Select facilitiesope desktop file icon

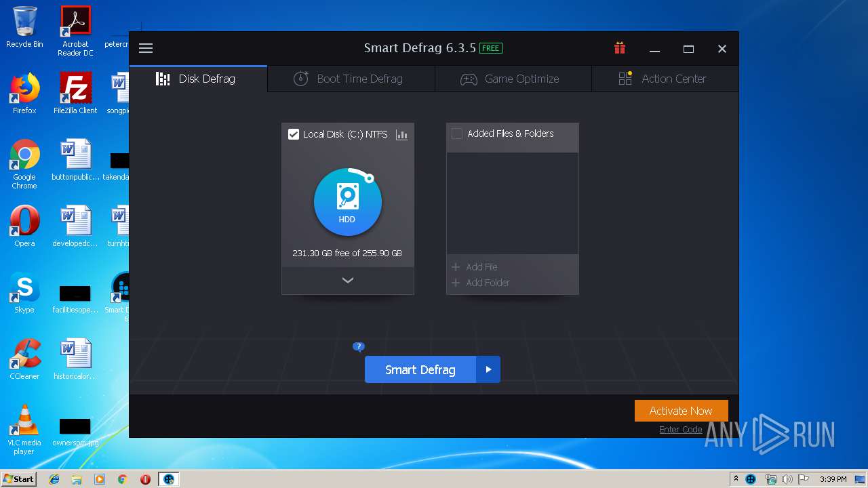tap(75, 298)
